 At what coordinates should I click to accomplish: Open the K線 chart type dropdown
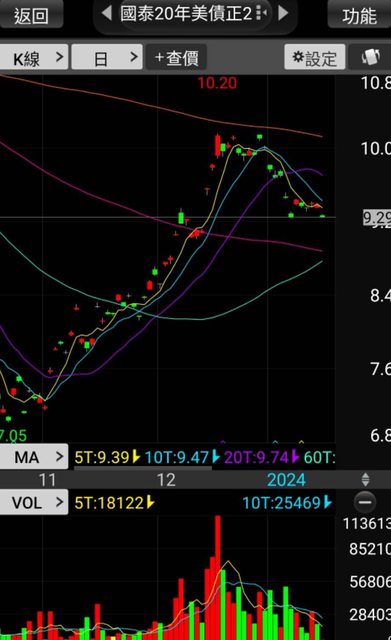[34, 57]
